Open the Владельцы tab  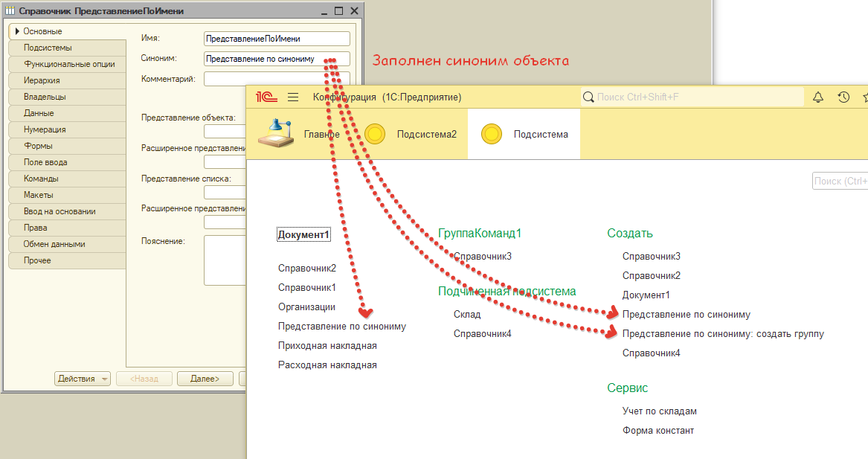(68, 97)
